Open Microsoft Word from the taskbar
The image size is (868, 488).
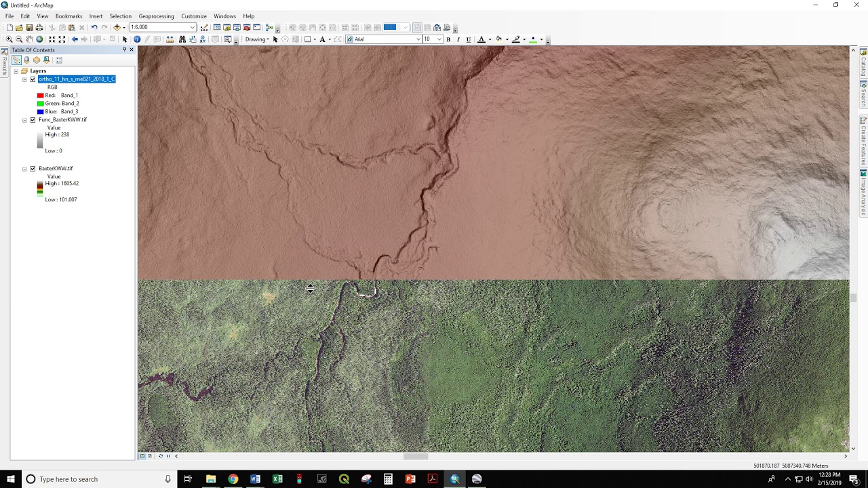[x=255, y=479]
